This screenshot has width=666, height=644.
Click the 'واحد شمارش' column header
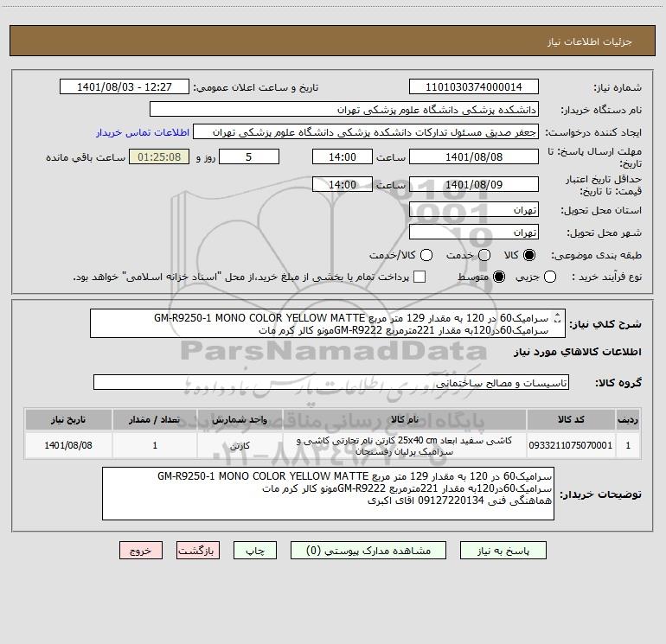[x=240, y=420]
